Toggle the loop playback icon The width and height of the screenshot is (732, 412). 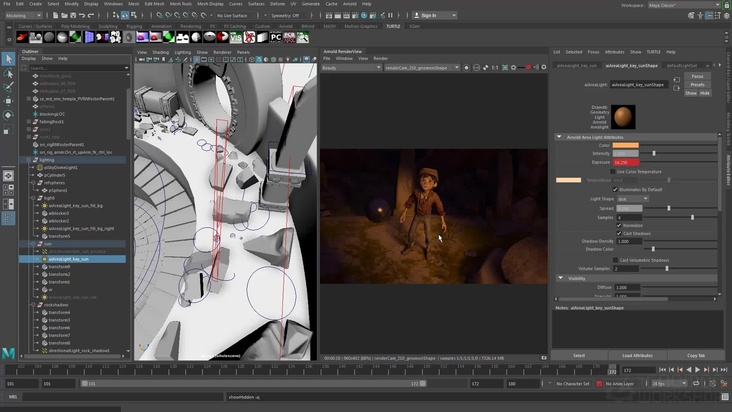[696, 384]
